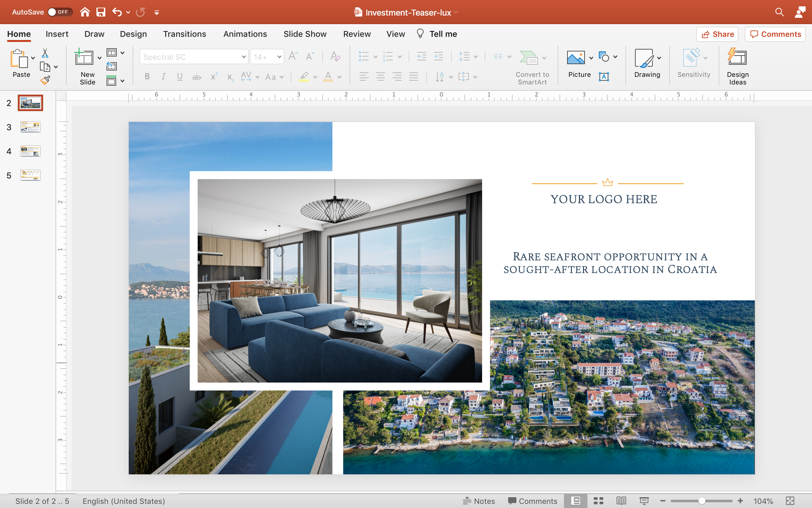Open the Spectral SC font dropdown

(x=244, y=57)
